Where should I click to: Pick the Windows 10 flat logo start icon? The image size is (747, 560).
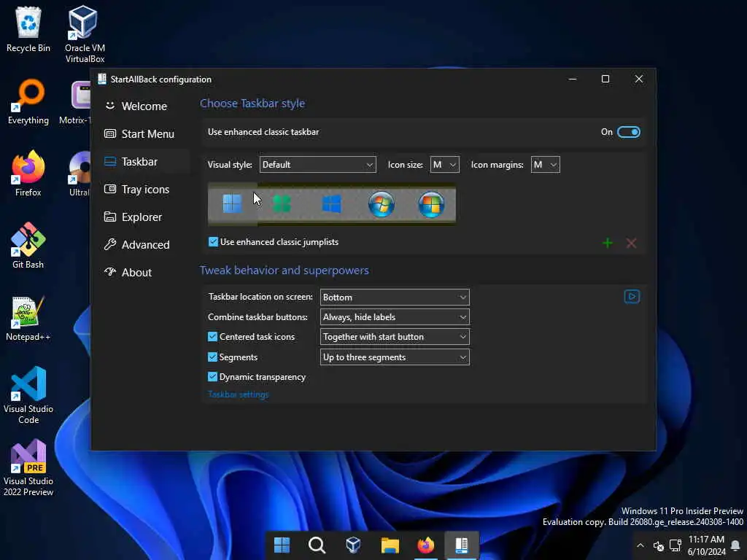332,204
